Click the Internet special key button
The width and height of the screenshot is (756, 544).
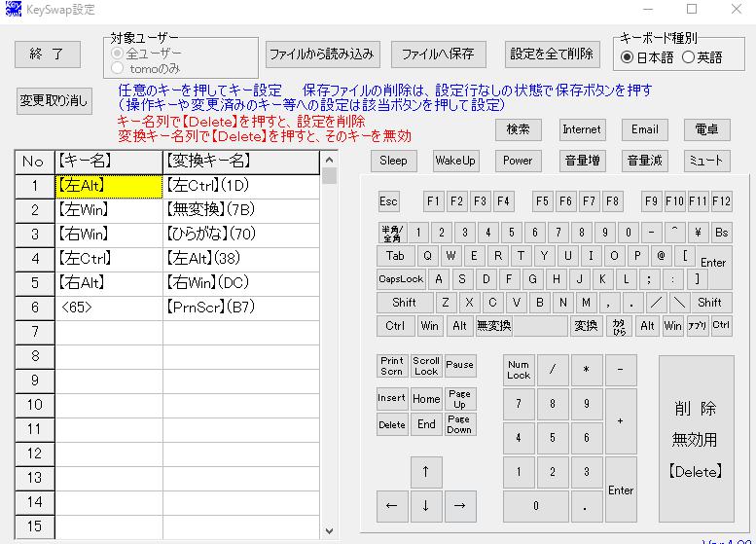pos(582,129)
